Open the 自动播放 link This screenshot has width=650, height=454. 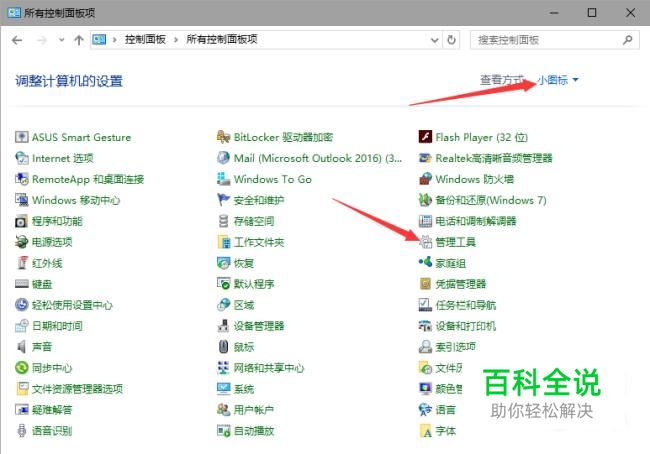(x=254, y=431)
